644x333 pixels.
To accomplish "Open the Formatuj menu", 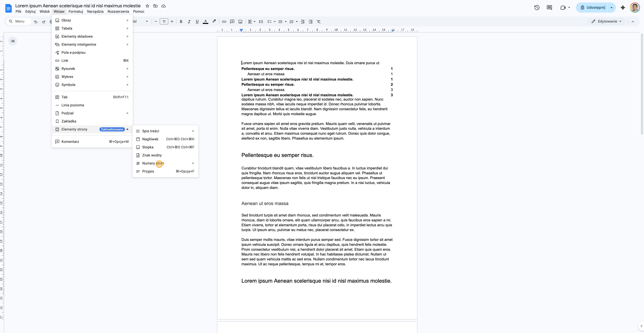I will click(76, 11).
